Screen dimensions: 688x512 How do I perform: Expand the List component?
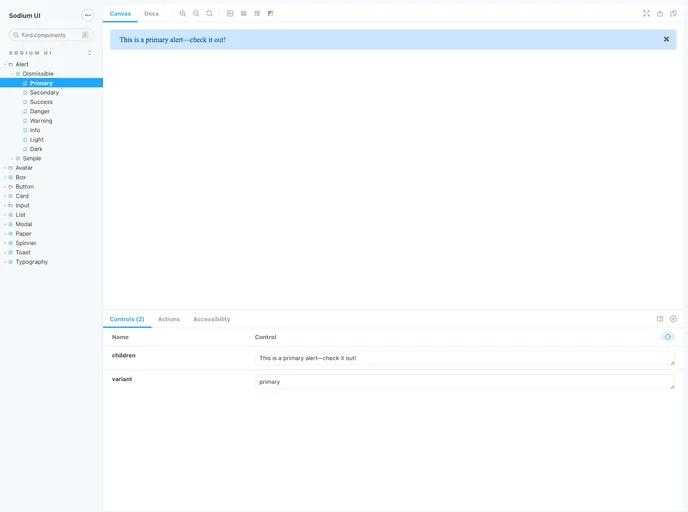21,215
